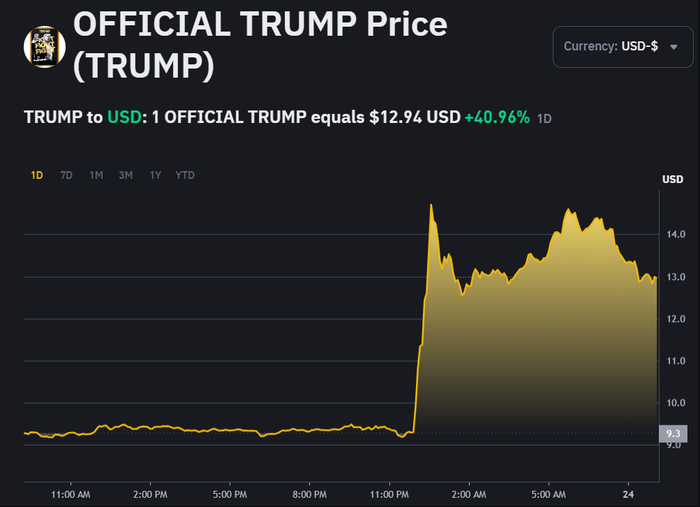Click the +40.96% change percentage
Viewport: 700px width, 507px height.
(x=496, y=117)
